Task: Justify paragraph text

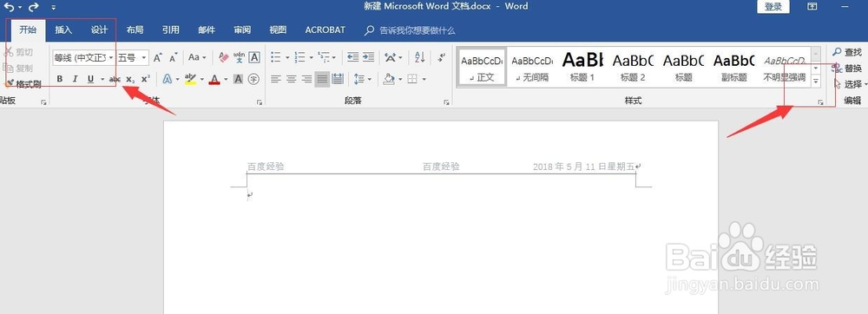Action: 322,79
